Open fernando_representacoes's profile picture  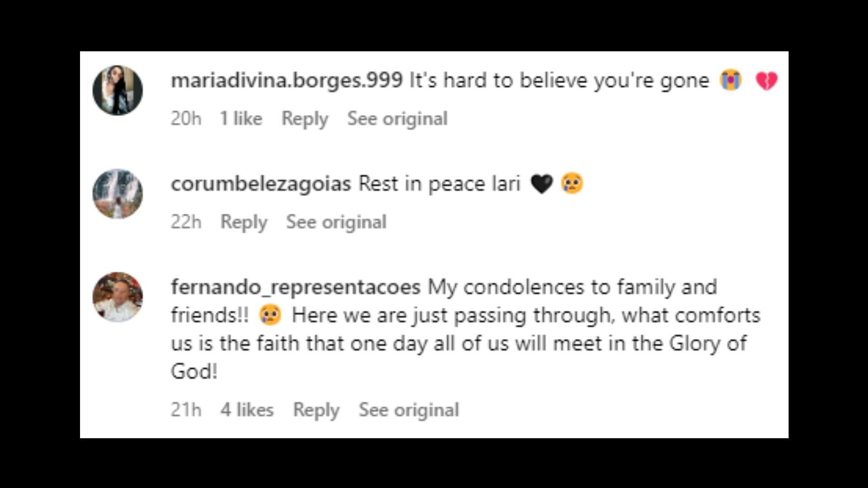118,297
